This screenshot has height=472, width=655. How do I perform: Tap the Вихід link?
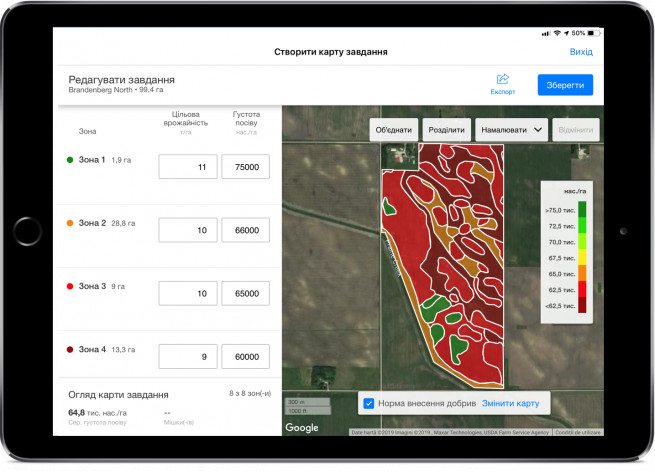click(581, 52)
